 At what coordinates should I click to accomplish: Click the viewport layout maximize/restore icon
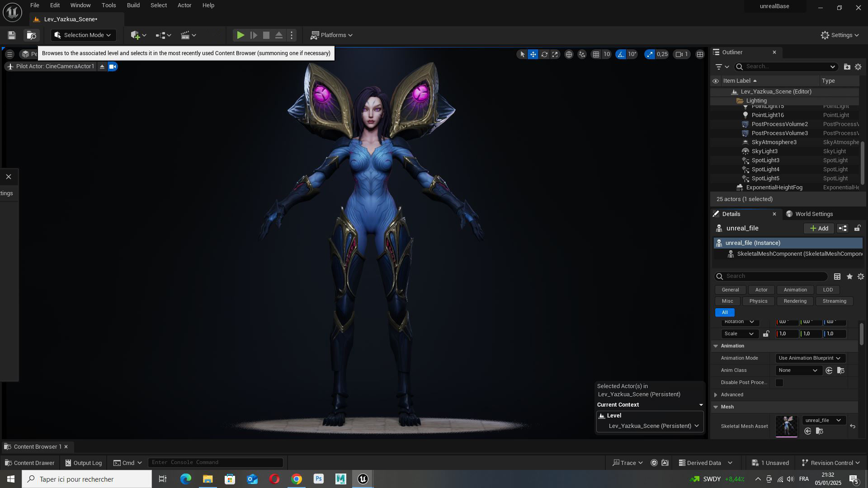point(700,54)
